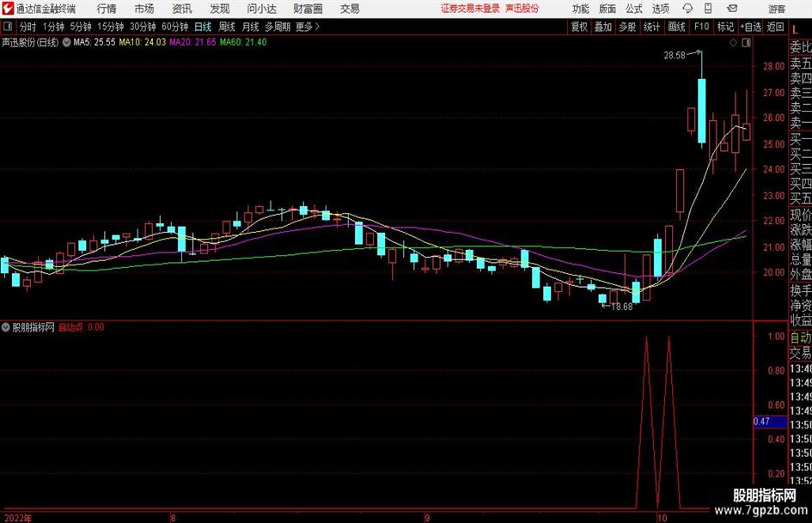Click the month 8 timeline marker
812x523 pixels.
click(173, 518)
